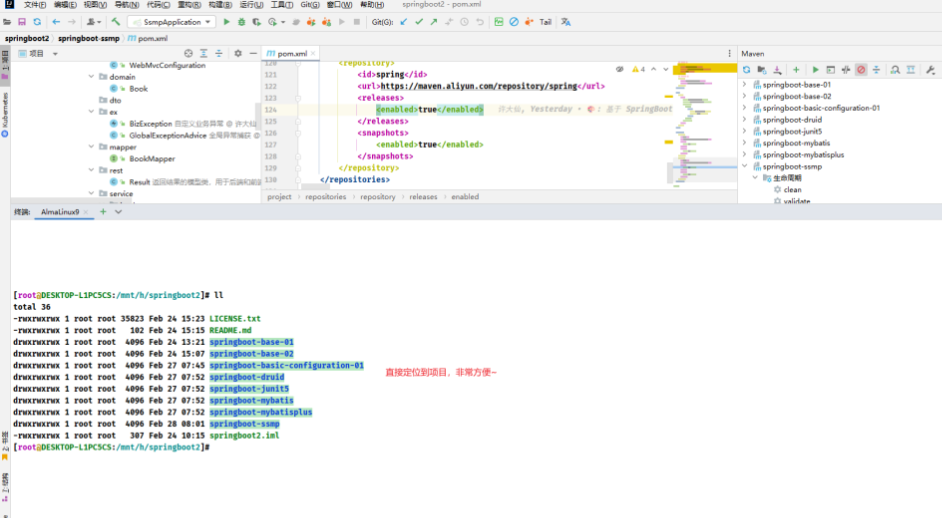Click the build hammer icon

pyautogui.click(x=116, y=21)
